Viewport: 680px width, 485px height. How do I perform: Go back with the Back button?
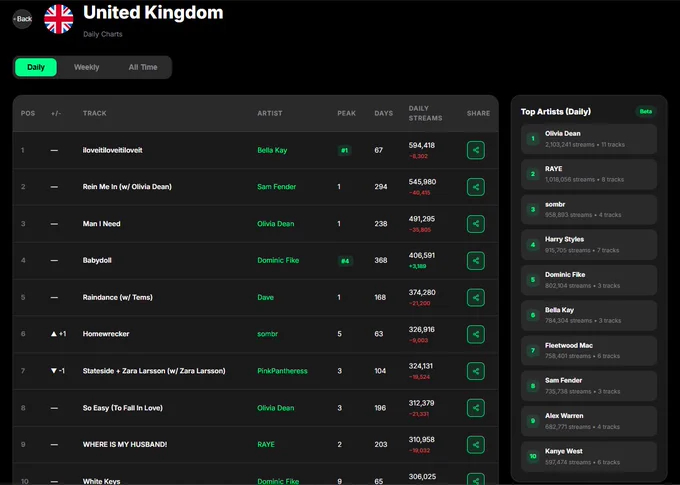(x=23, y=19)
